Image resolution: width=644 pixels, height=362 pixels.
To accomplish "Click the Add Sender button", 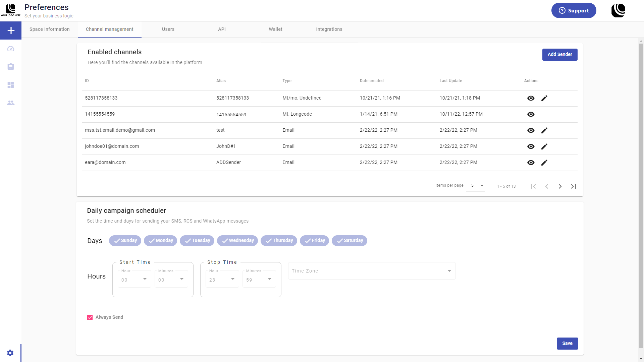I will [559, 55].
